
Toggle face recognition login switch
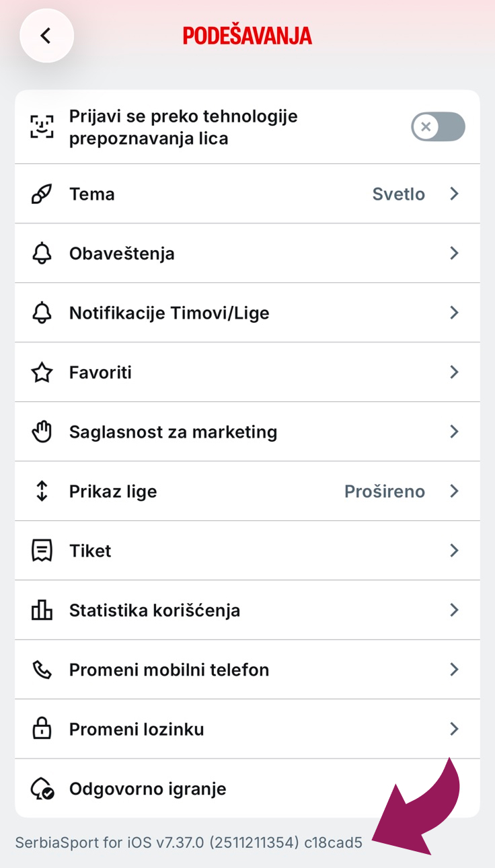tap(439, 126)
